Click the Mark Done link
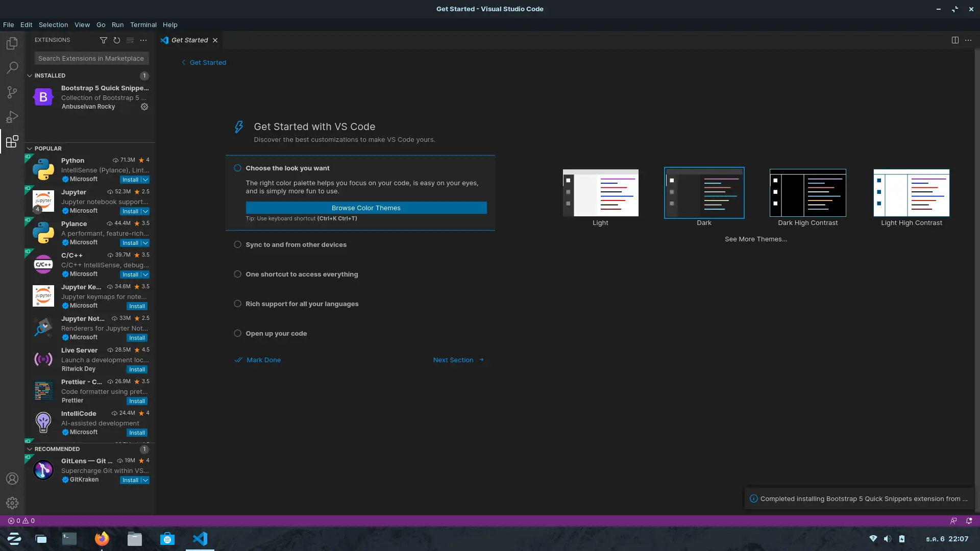 [x=258, y=360]
